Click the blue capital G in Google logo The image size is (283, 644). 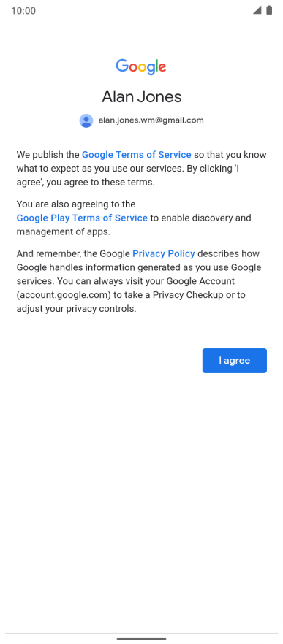(x=122, y=66)
